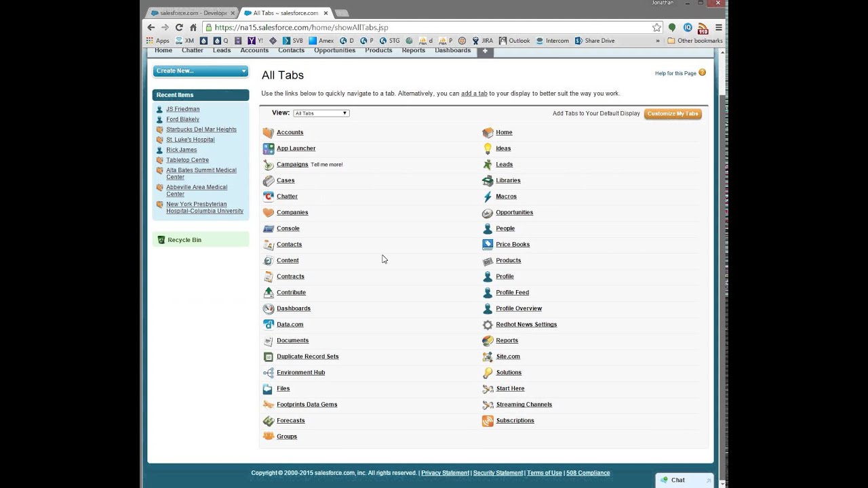Image resolution: width=868 pixels, height=488 pixels.
Task: Open the Footprints Data Gems link
Action: (307, 405)
